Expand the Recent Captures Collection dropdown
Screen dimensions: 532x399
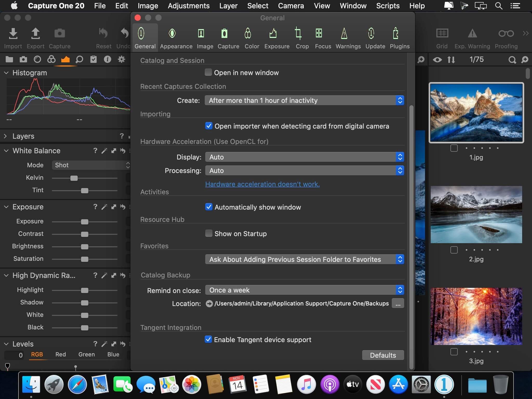tap(304, 100)
